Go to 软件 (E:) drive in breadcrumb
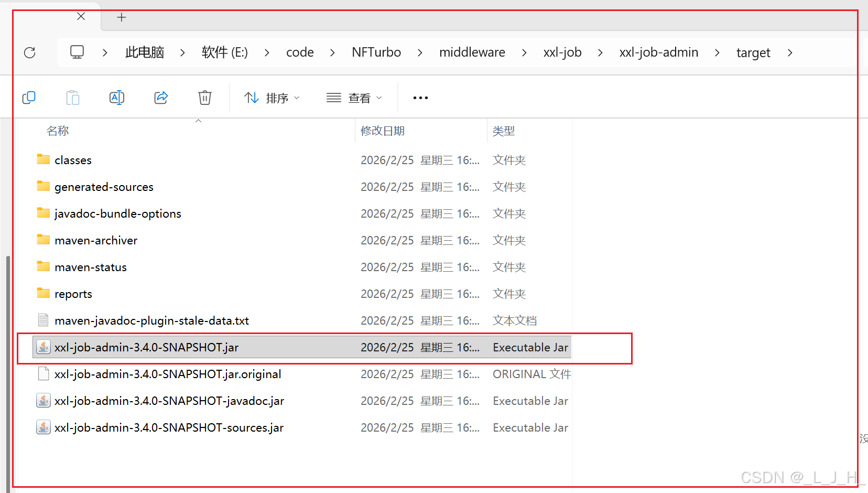The width and height of the screenshot is (868, 493). pyautogui.click(x=225, y=52)
